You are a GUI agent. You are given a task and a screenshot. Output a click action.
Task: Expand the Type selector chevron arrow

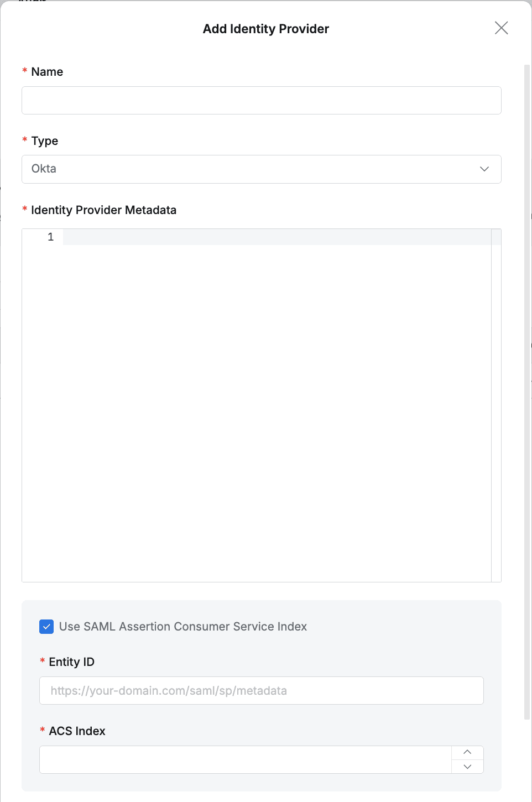[484, 169]
